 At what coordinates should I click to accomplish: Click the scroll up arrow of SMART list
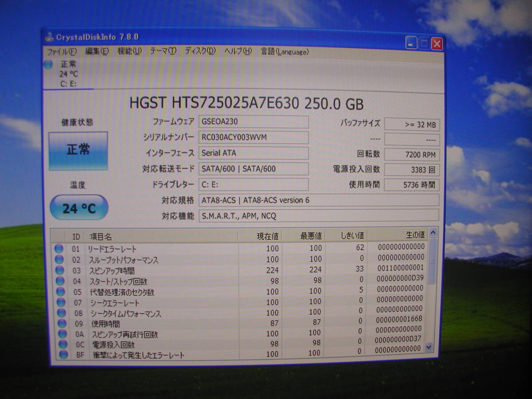click(433, 233)
